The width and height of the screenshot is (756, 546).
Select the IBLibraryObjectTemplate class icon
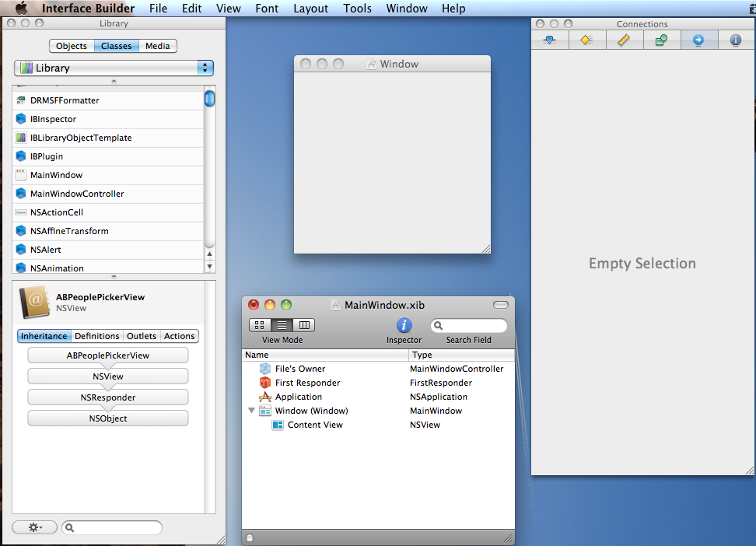[x=21, y=138]
